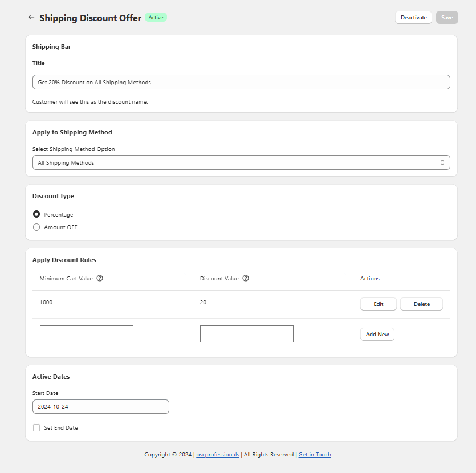Click the Save button

click(x=447, y=18)
